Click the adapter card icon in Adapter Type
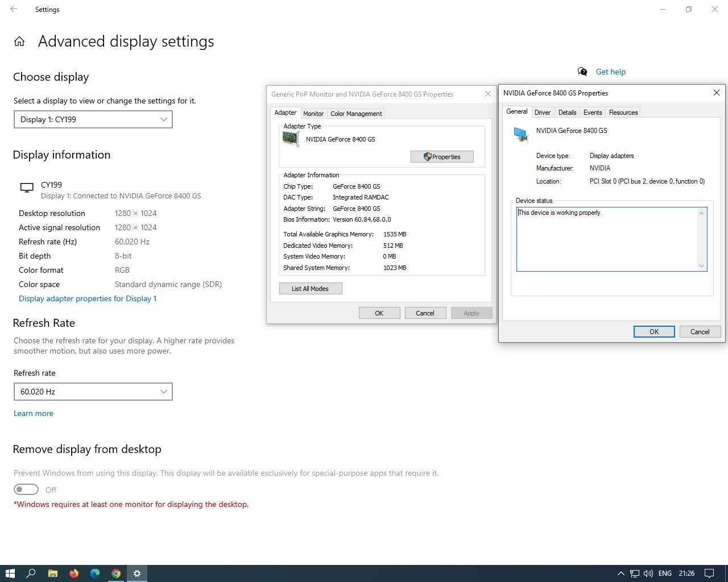This screenshot has height=582, width=728. pyautogui.click(x=291, y=139)
